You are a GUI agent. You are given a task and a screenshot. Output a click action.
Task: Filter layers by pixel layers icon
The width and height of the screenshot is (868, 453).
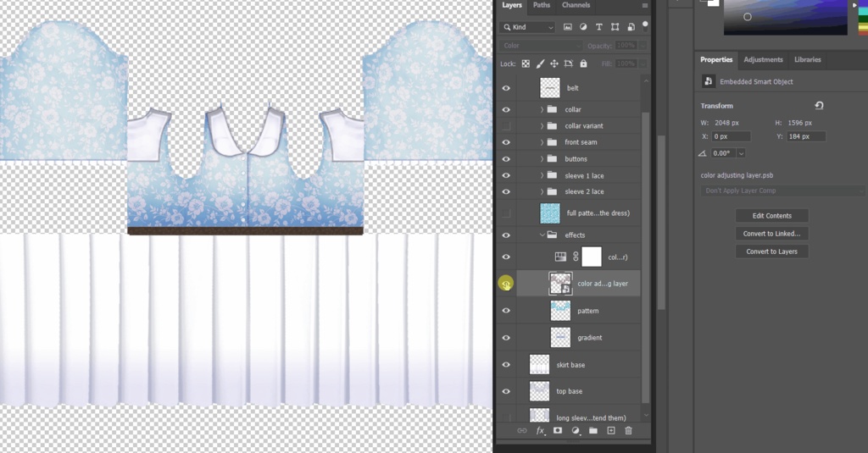[567, 26]
